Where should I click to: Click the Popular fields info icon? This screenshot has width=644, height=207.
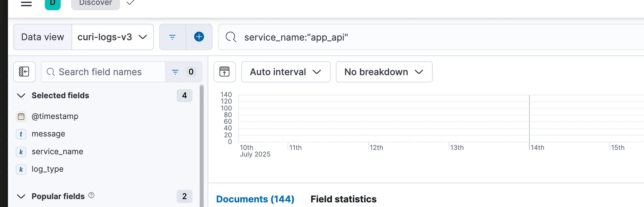91,195
